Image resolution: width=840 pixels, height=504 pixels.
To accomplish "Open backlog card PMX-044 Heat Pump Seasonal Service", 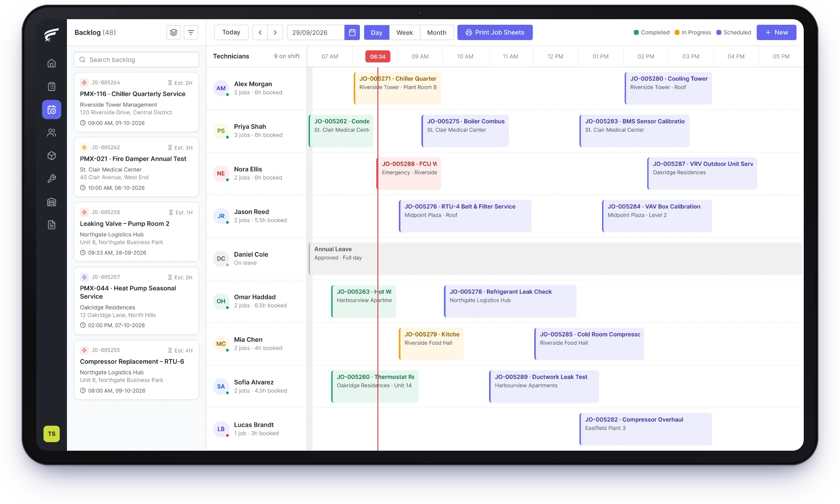I will click(136, 301).
